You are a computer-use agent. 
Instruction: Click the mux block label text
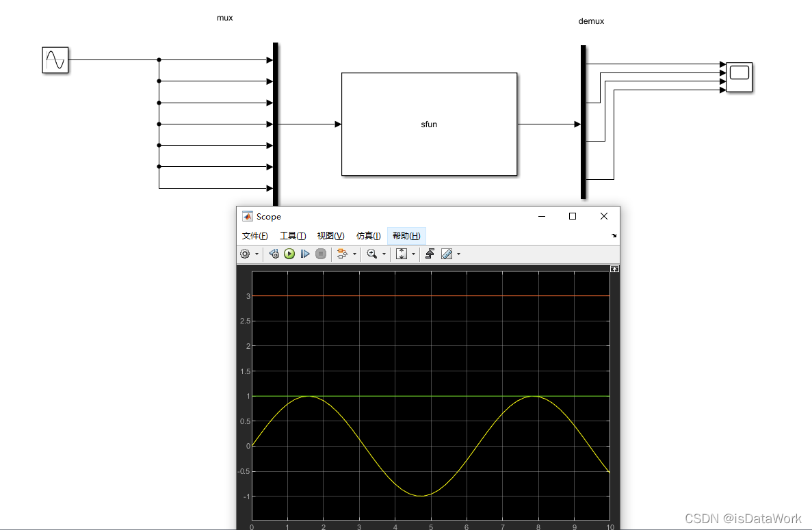(x=225, y=18)
